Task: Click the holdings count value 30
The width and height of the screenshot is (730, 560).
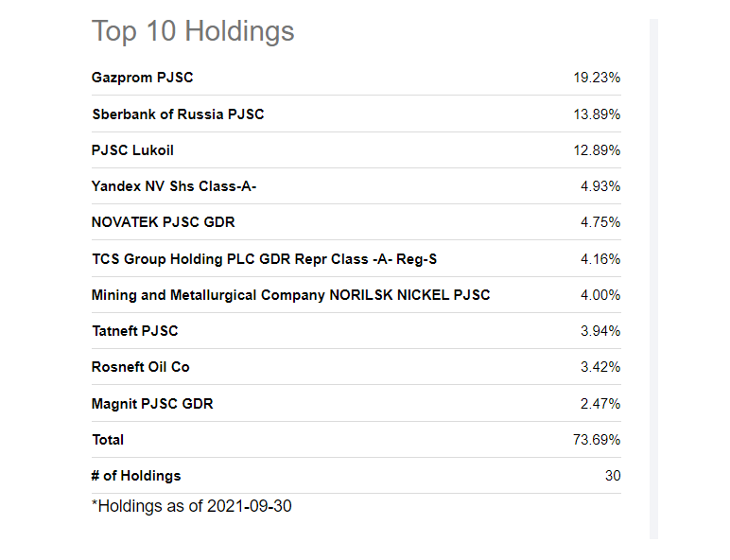Action: [613, 476]
